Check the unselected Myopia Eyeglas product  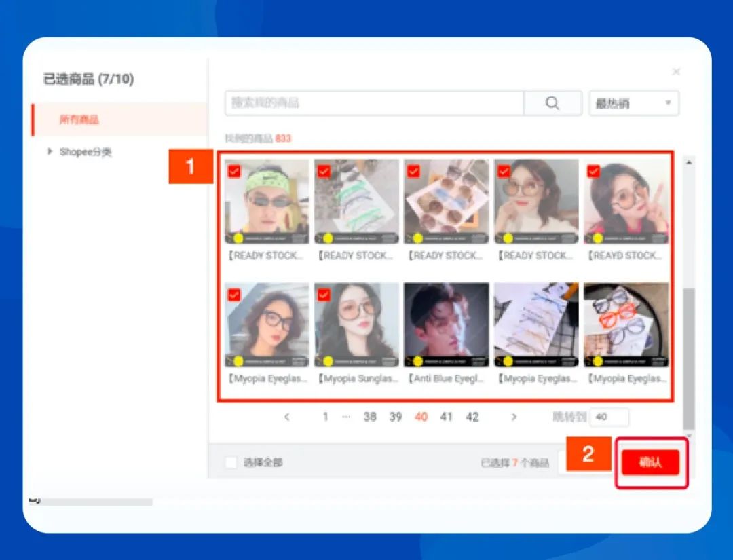click(502, 295)
